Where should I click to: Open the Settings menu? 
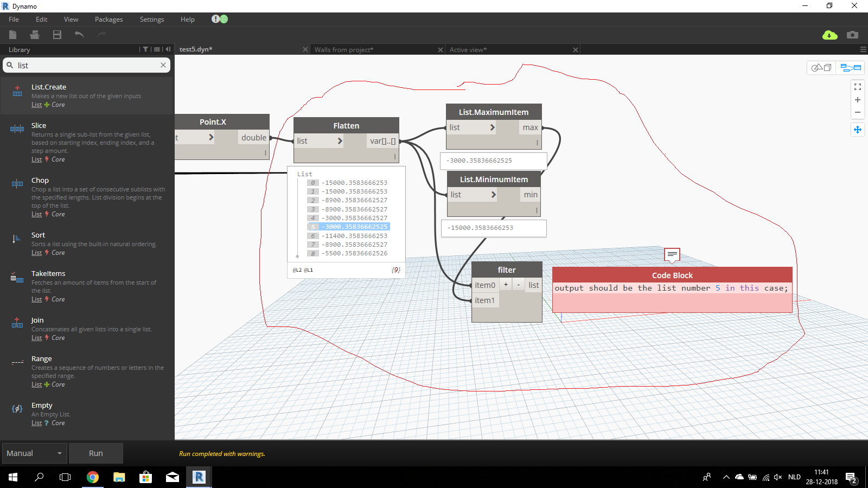[152, 20]
